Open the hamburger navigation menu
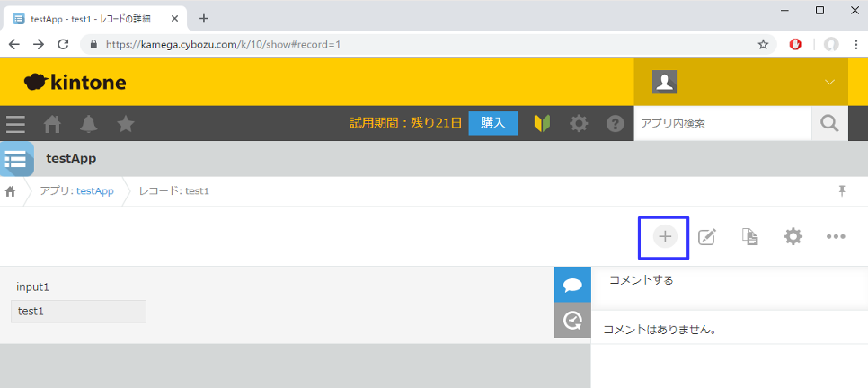The width and height of the screenshot is (868, 388). 15,123
